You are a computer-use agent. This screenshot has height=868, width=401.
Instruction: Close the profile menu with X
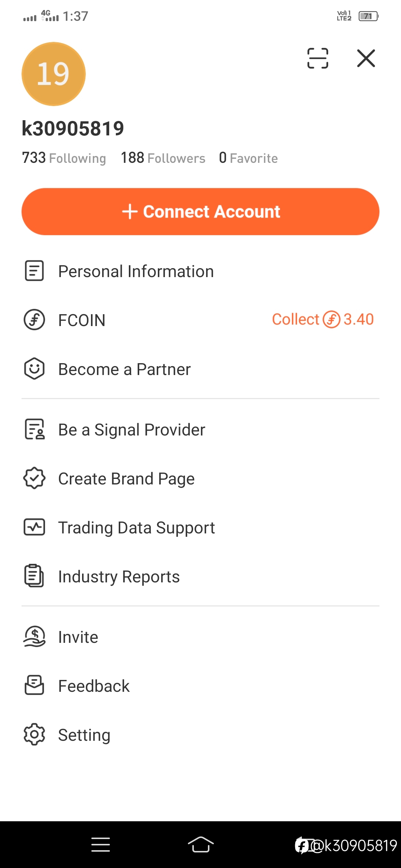coord(366,58)
